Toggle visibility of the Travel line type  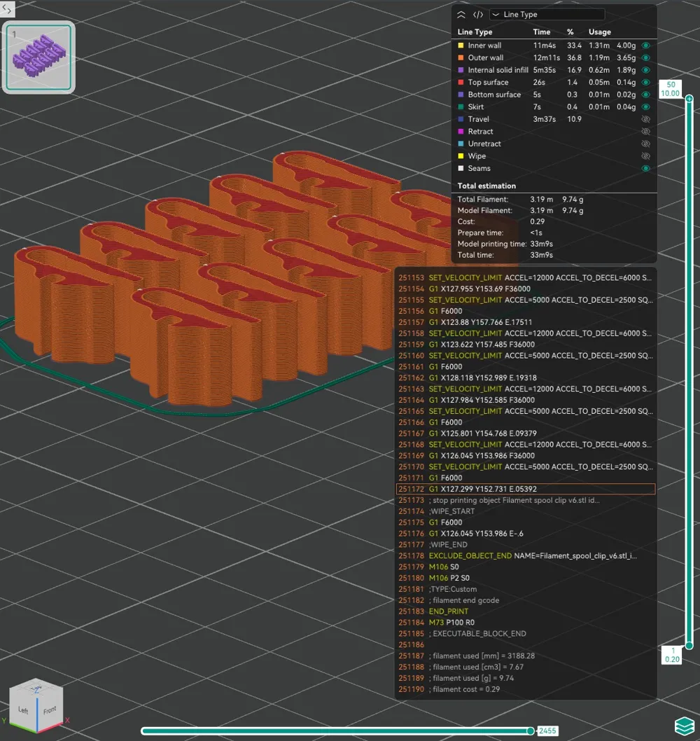coord(645,119)
